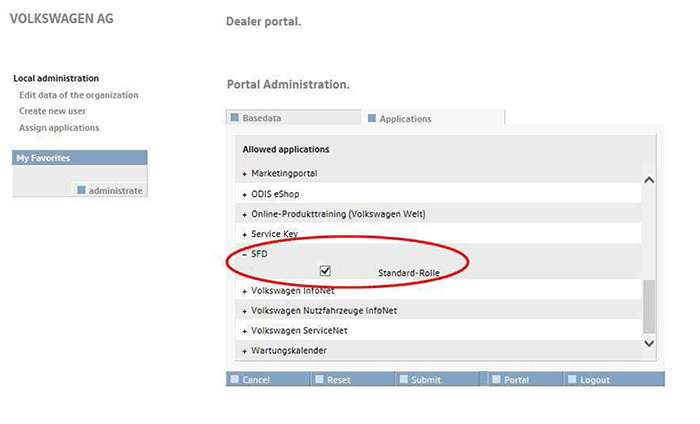
Task: Uncheck the SFD Standard-Rolle checkbox
Action: click(x=325, y=271)
